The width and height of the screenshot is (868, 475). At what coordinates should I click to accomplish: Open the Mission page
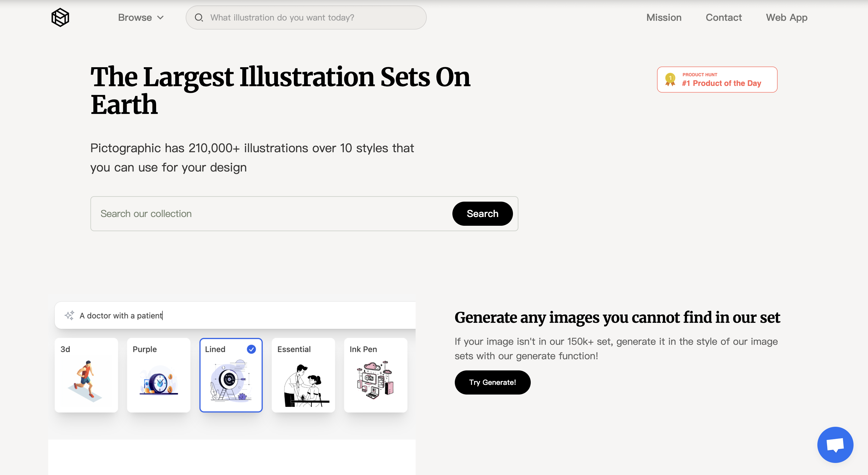663,17
